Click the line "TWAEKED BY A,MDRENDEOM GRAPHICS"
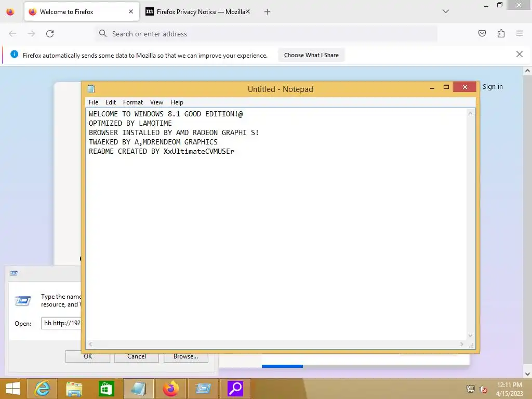This screenshot has height=399, width=532. coord(153,142)
